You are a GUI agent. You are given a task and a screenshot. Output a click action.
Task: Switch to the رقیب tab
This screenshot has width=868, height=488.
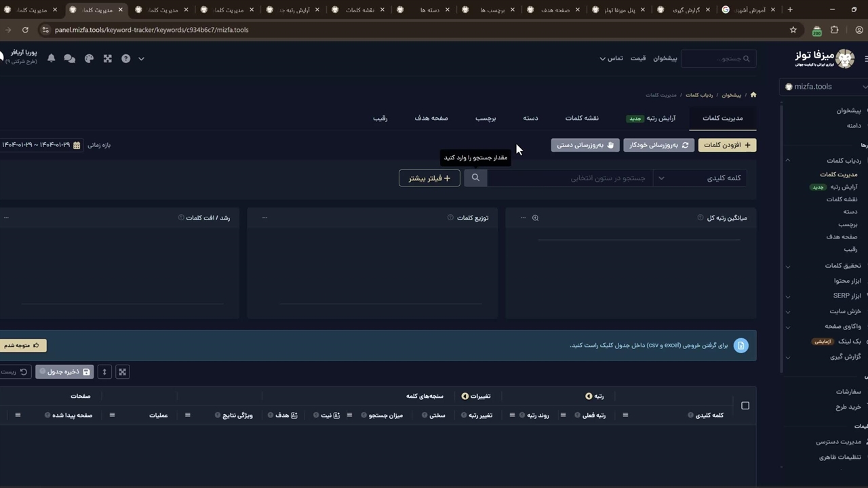pos(380,118)
